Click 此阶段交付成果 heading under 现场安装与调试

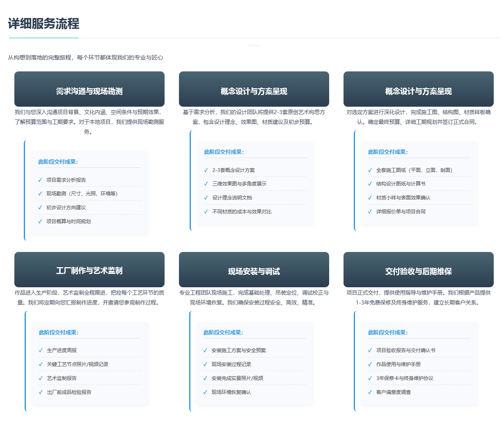click(x=223, y=333)
